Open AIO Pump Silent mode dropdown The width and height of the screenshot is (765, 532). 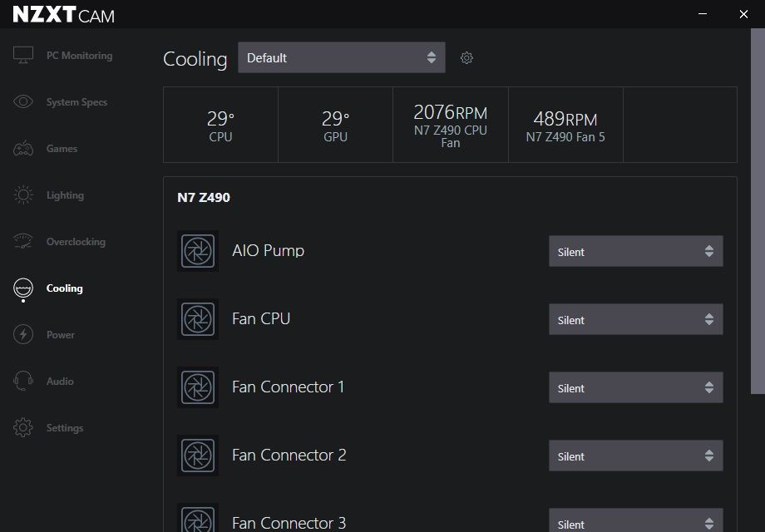click(x=636, y=251)
